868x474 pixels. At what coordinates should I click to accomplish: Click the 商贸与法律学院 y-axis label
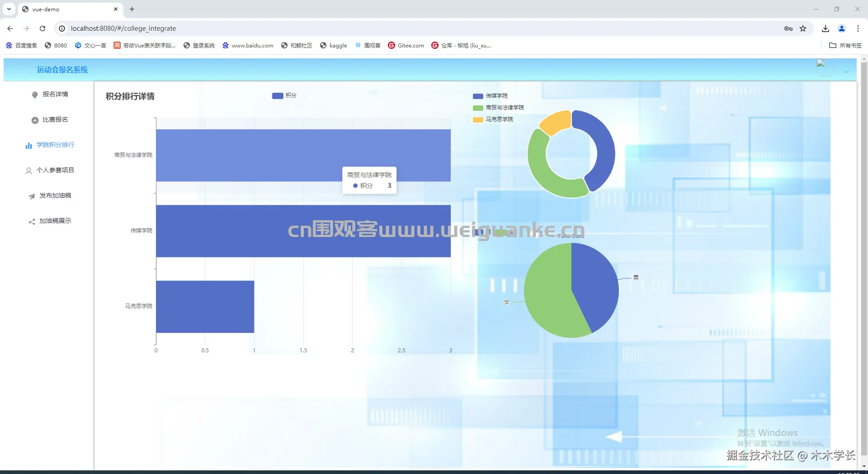(133, 155)
